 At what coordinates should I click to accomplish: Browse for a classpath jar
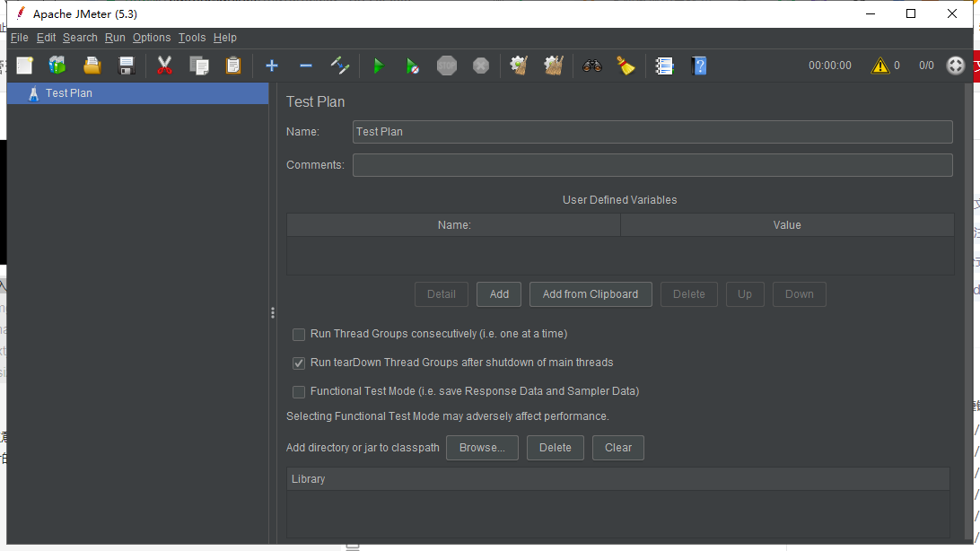[482, 447]
